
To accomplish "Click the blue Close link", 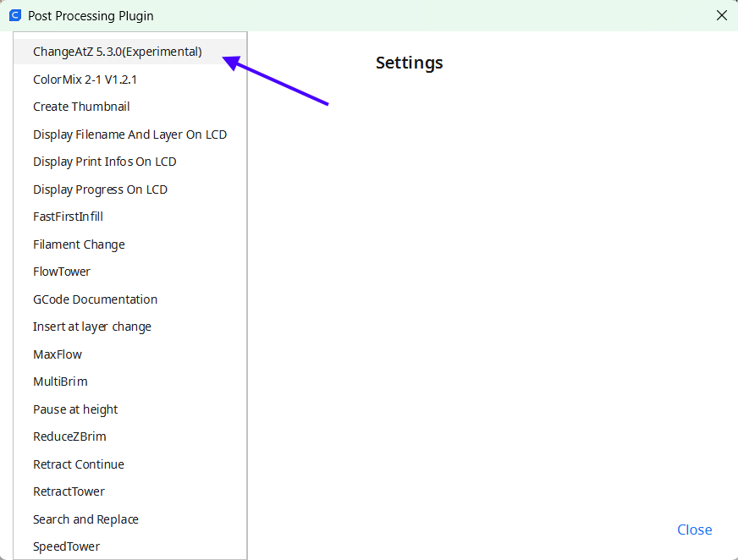I will (x=694, y=530).
